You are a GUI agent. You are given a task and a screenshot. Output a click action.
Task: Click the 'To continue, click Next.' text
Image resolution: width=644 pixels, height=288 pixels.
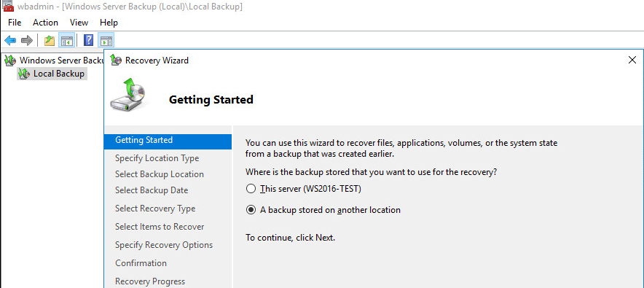click(290, 238)
